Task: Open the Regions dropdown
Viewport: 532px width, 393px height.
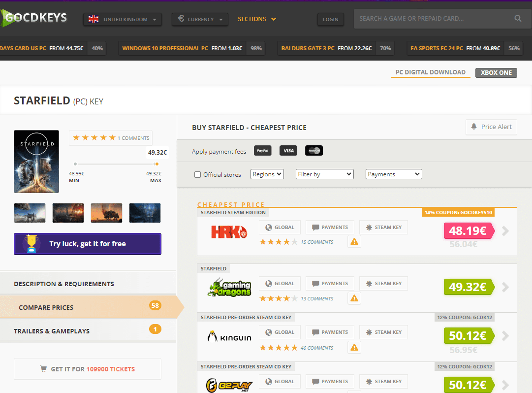Action: point(267,174)
